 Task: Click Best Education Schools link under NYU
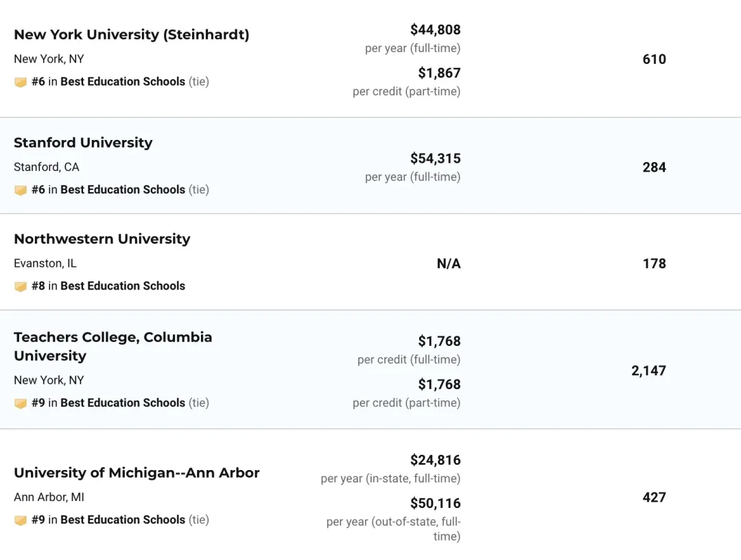[123, 82]
